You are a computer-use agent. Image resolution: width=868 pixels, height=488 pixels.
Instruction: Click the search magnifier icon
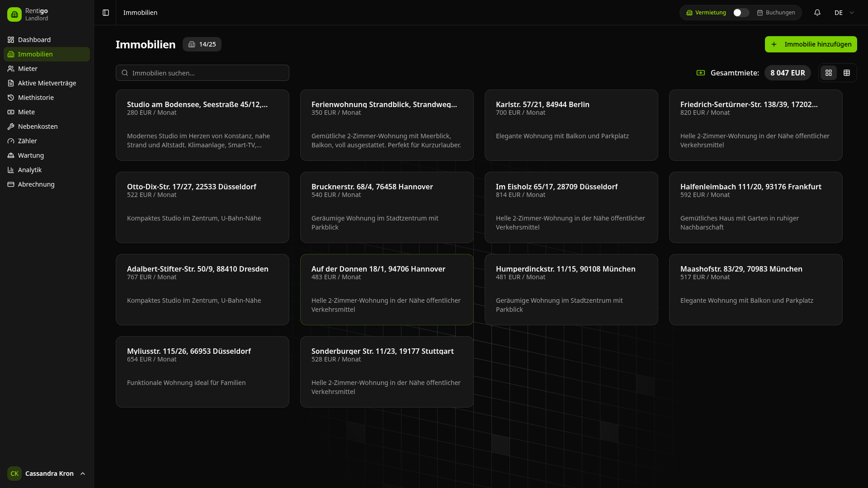point(125,73)
